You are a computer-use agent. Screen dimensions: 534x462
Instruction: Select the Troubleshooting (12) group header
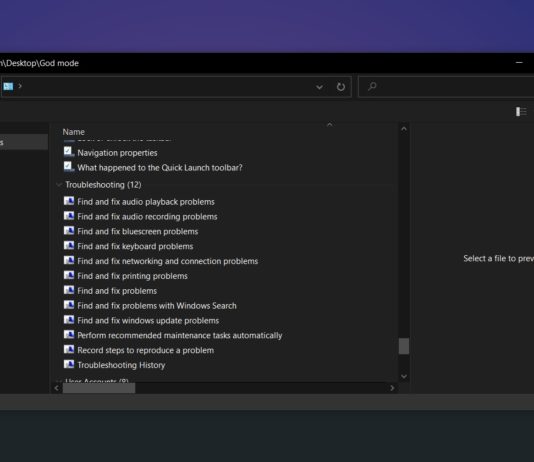pyautogui.click(x=103, y=185)
